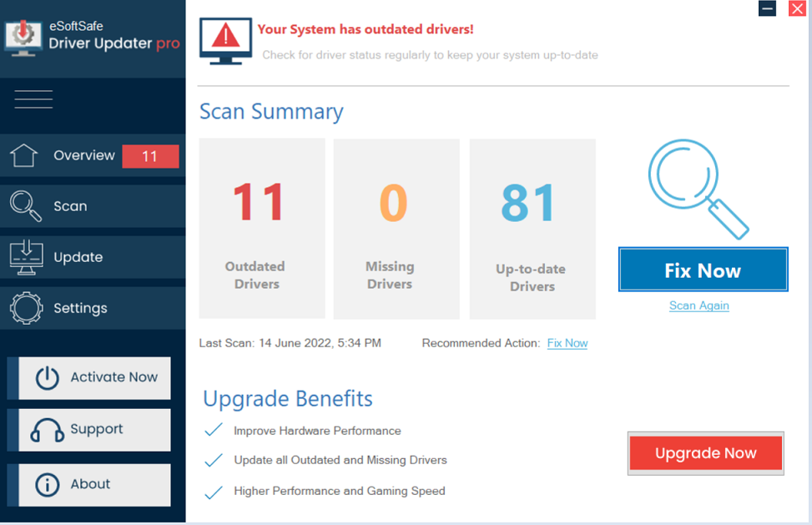The height and width of the screenshot is (525, 812).
Task: Click the red Upgrade Now button
Action: (706, 453)
